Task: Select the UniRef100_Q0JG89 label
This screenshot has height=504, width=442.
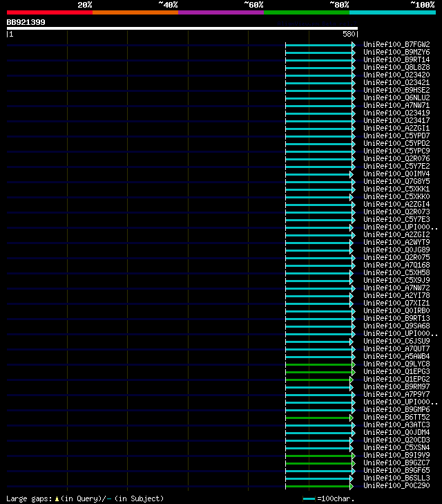Action: point(396,250)
